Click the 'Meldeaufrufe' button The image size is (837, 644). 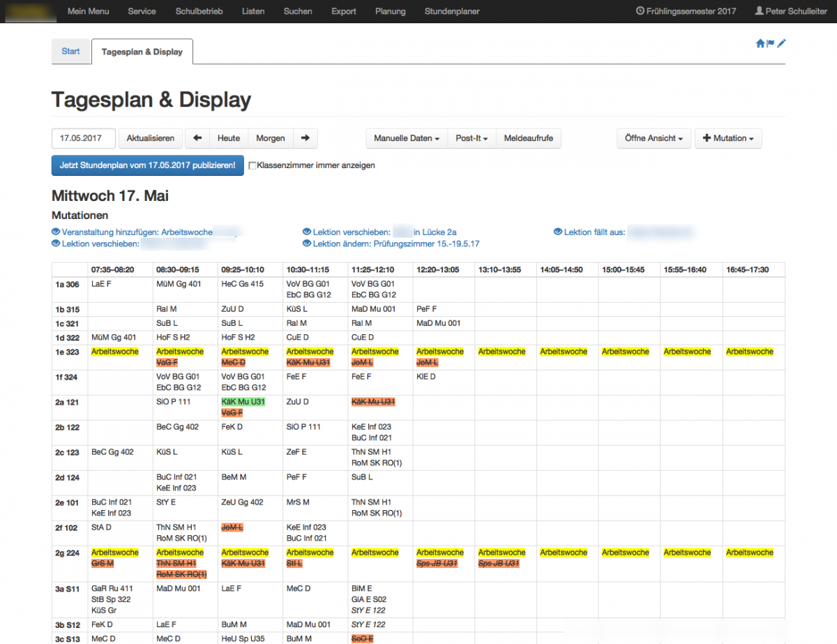tap(528, 138)
